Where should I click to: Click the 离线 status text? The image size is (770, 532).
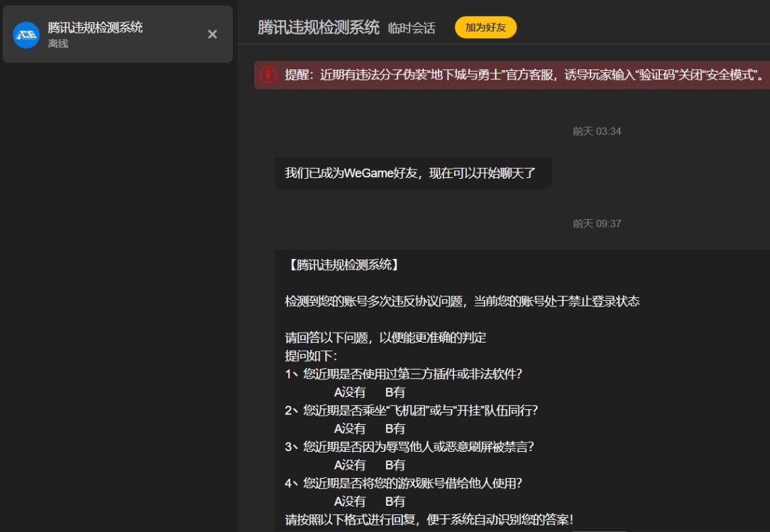(58, 44)
